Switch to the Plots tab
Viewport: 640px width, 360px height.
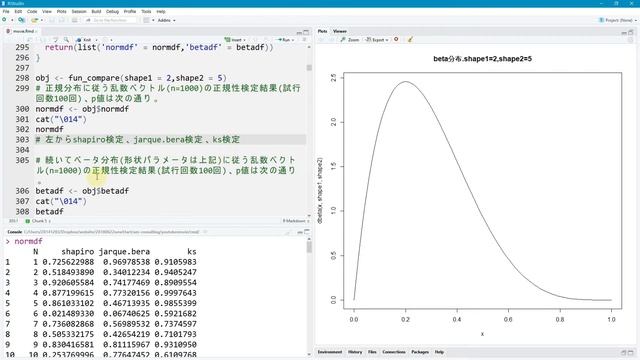click(322, 31)
